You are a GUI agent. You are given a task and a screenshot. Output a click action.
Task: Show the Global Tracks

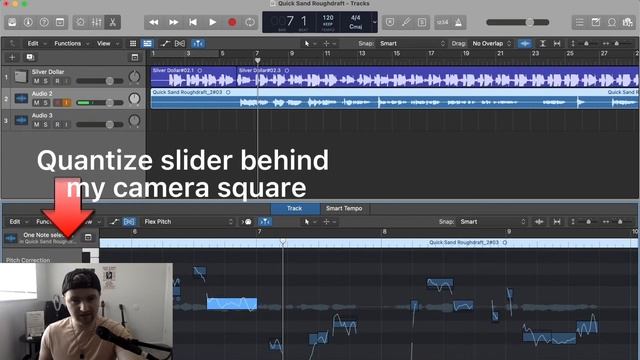click(135, 57)
